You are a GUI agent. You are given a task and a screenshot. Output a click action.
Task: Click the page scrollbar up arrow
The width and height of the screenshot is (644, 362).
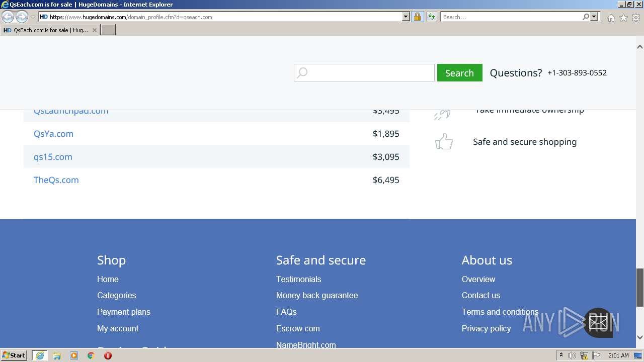(640, 47)
